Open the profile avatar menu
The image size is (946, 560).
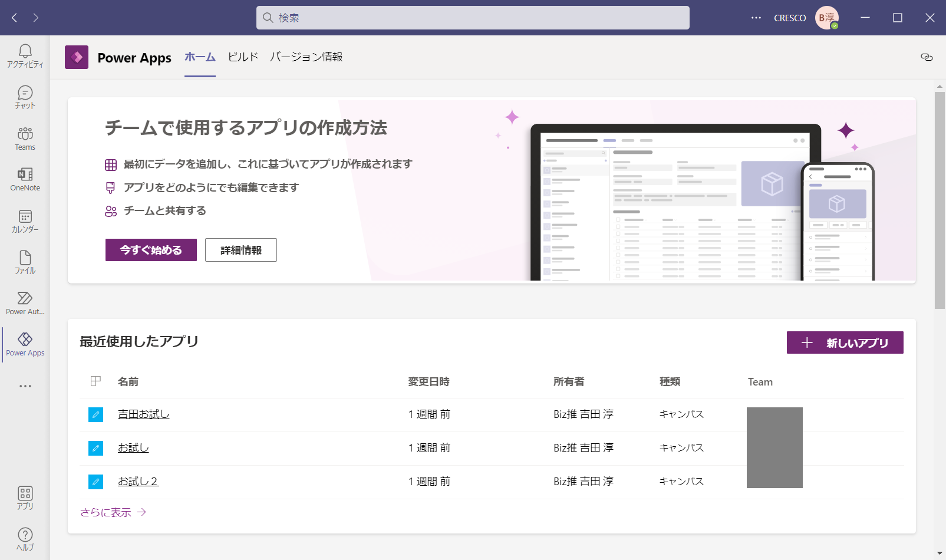(x=827, y=18)
